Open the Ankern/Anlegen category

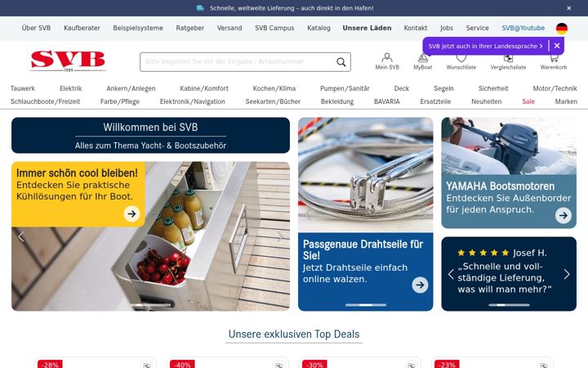tap(131, 88)
